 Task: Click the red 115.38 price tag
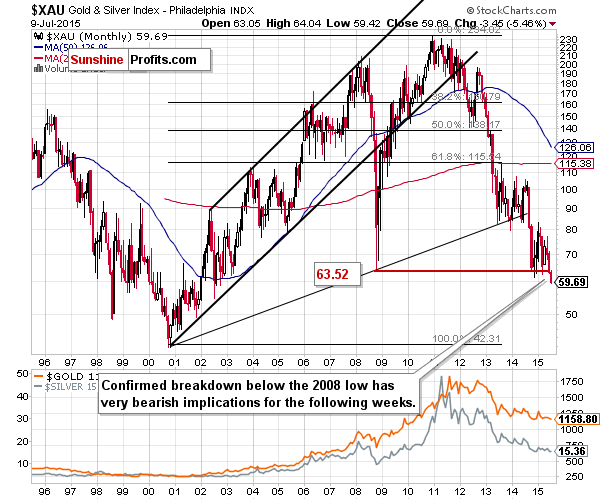[x=574, y=164]
